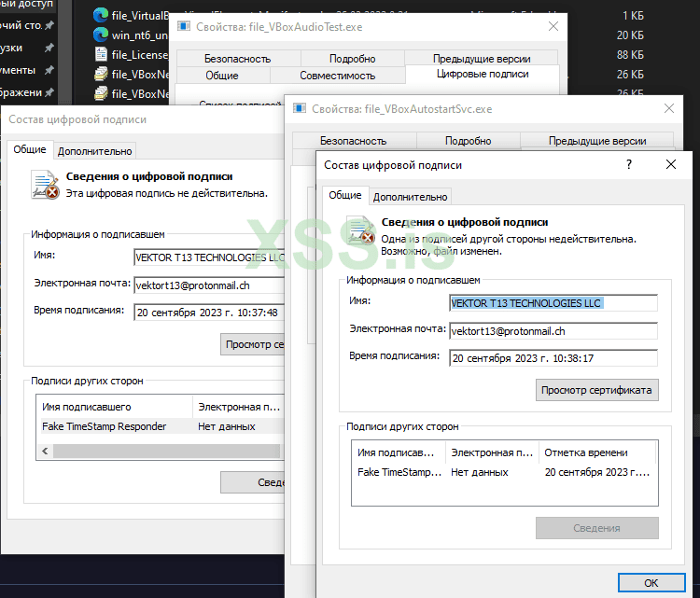Open 'Предыдущие версии' tab in VBoxAutostartSvc properties

tap(597, 141)
